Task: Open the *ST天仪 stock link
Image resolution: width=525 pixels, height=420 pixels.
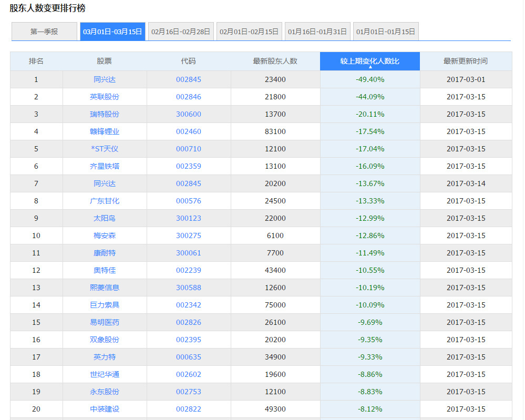Action: click(105, 149)
